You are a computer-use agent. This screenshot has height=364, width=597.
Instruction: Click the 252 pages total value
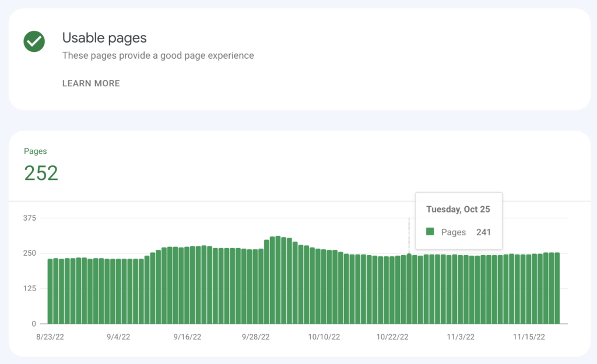(41, 173)
